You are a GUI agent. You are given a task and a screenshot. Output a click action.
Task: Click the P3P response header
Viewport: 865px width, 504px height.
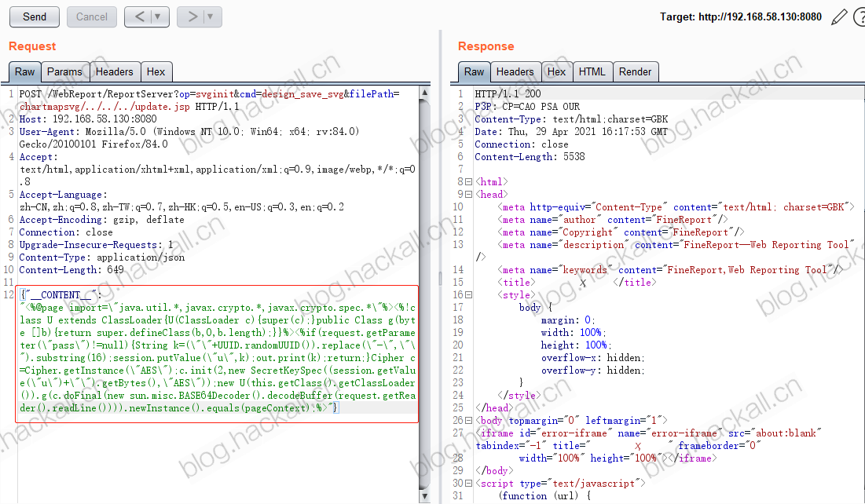(527, 107)
